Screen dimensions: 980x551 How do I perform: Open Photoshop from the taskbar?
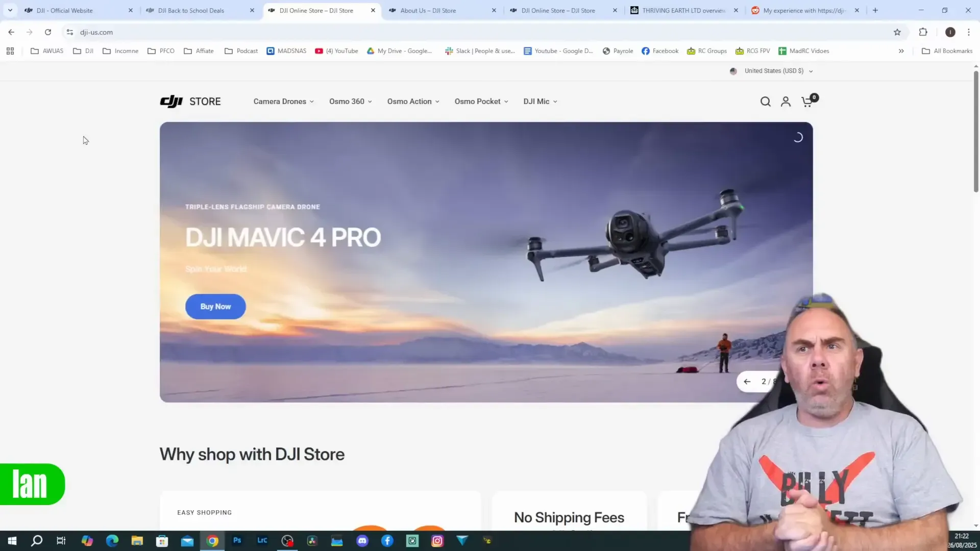[x=237, y=540]
